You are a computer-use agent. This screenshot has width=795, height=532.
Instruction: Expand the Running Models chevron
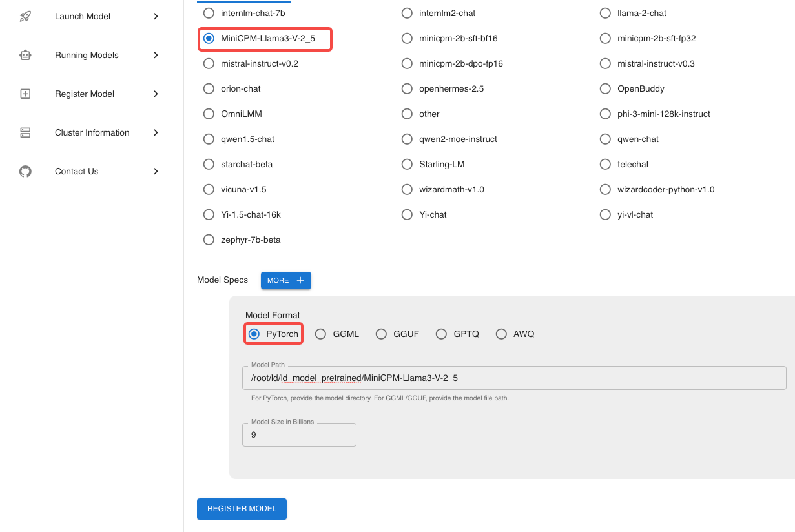coord(156,56)
